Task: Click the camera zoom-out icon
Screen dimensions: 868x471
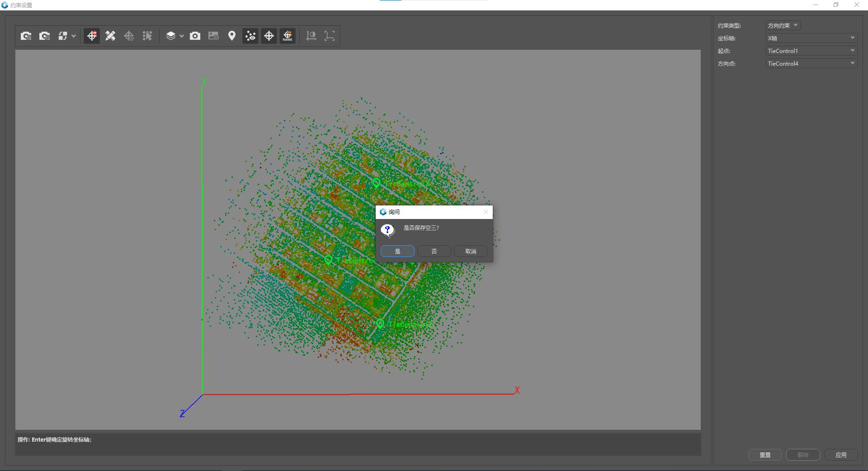Action: pyautogui.click(x=45, y=36)
